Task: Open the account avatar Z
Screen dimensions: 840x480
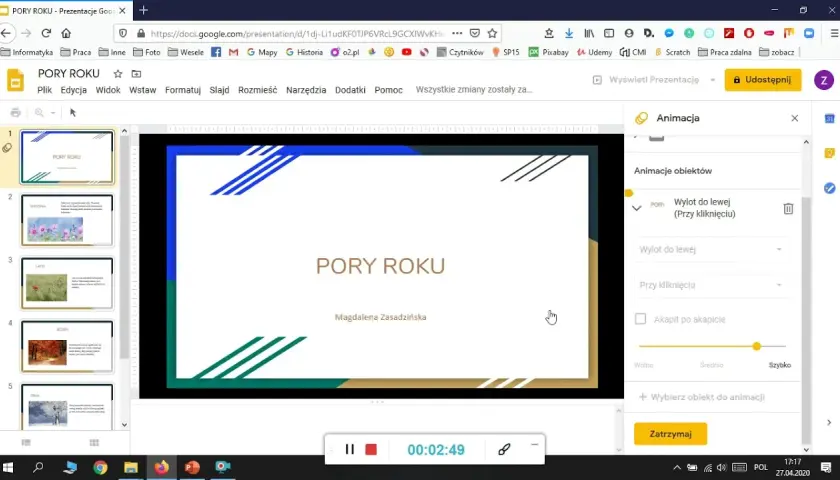Action: pos(823,80)
